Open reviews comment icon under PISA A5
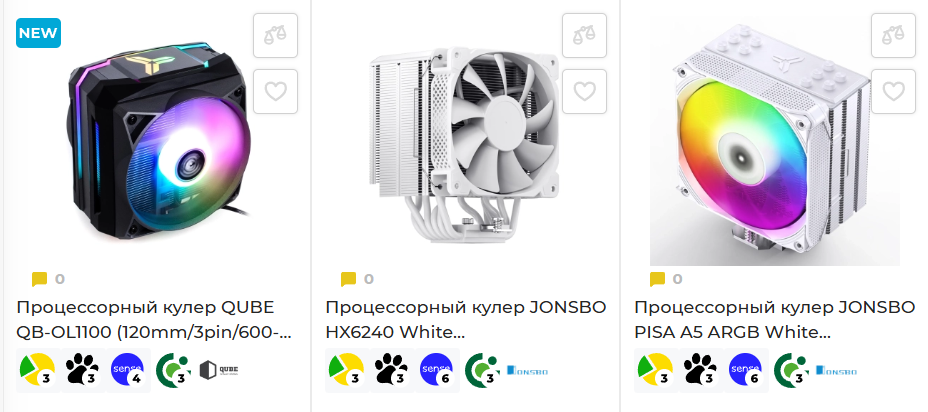This screenshot has width=928, height=412. pos(657,279)
